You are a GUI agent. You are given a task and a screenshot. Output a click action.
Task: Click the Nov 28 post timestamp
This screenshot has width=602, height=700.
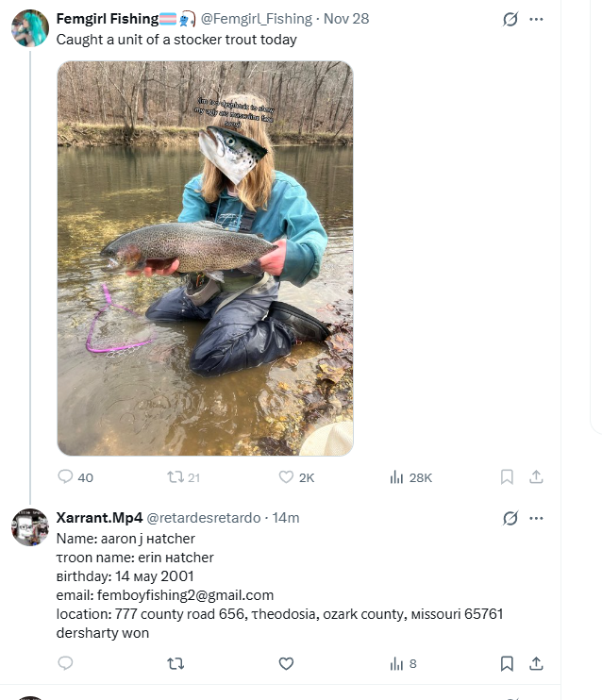[346, 19]
